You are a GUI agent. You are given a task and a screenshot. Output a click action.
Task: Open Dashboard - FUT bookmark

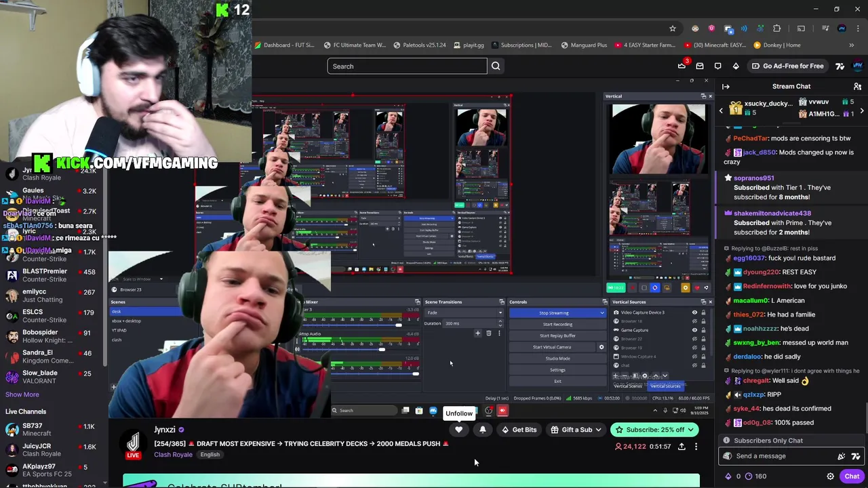click(285, 45)
